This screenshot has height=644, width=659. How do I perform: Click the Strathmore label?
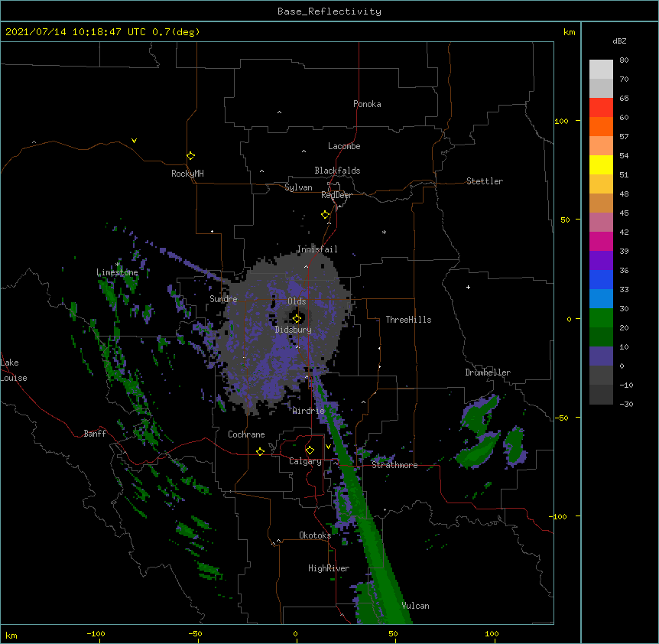click(x=394, y=465)
